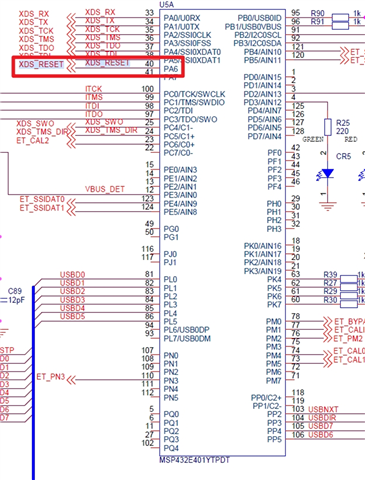Click the VBUS_DET net label
The image size is (365, 480).
pyautogui.click(x=105, y=189)
